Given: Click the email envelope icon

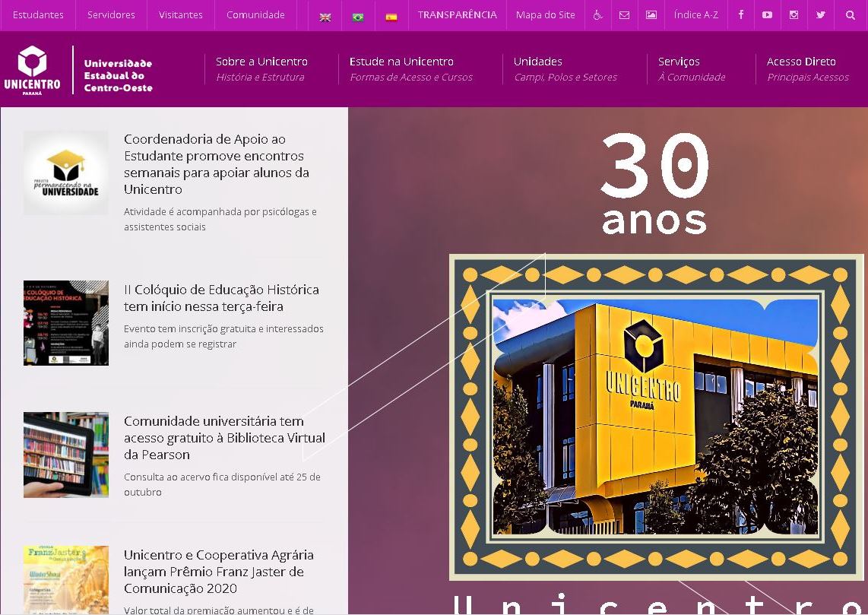Looking at the screenshot, I should [625, 15].
